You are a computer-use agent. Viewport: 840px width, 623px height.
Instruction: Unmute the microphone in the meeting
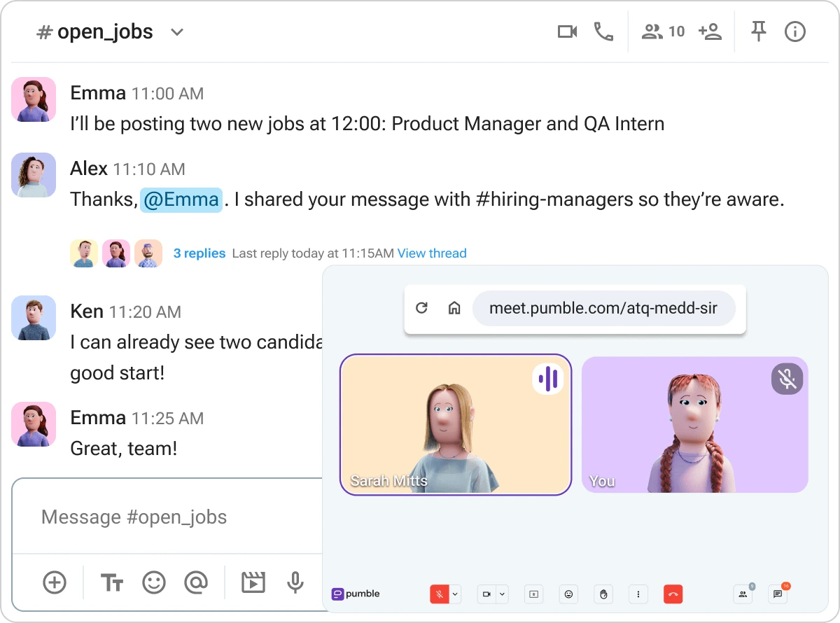coord(439,594)
